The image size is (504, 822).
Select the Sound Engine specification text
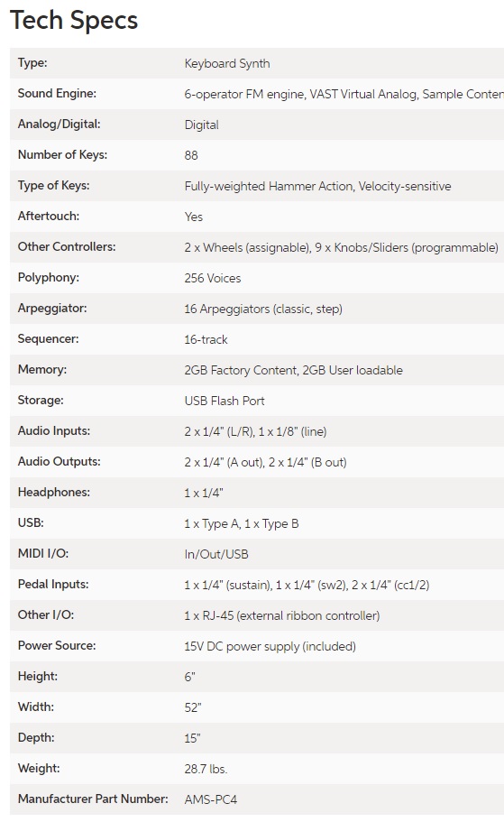(x=344, y=95)
